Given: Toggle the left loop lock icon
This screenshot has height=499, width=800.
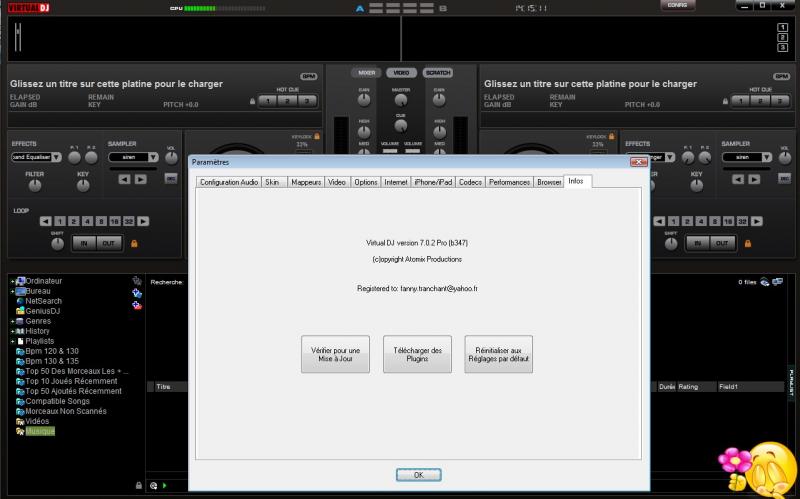Looking at the screenshot, I should (x=133, y=243).
